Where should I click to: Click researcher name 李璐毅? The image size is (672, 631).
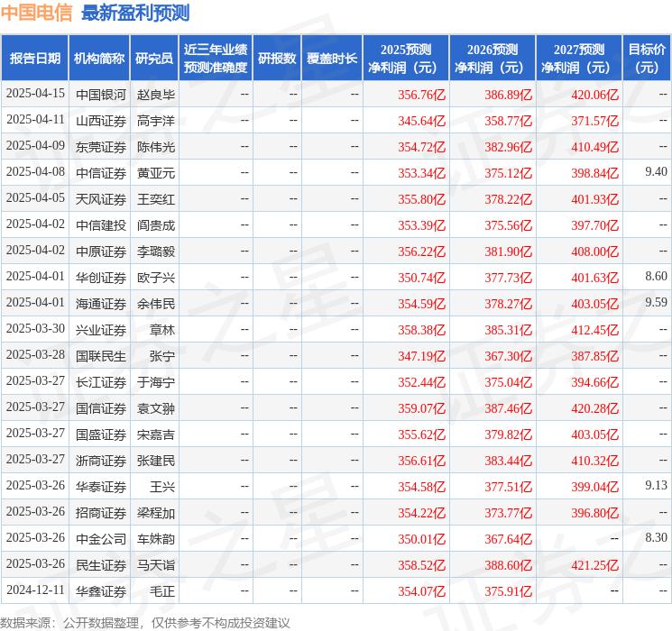(x=156, y=251)
